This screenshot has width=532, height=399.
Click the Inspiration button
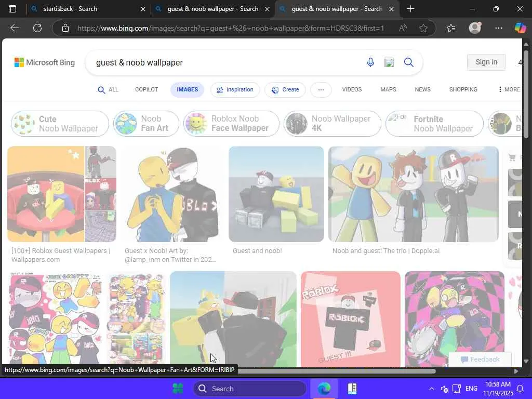pos(235,90)
